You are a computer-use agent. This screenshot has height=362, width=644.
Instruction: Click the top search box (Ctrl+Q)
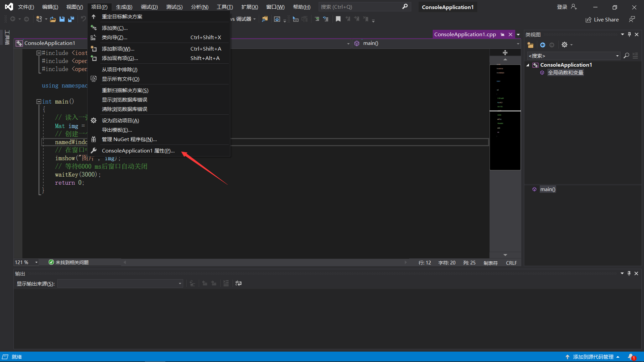361,7
